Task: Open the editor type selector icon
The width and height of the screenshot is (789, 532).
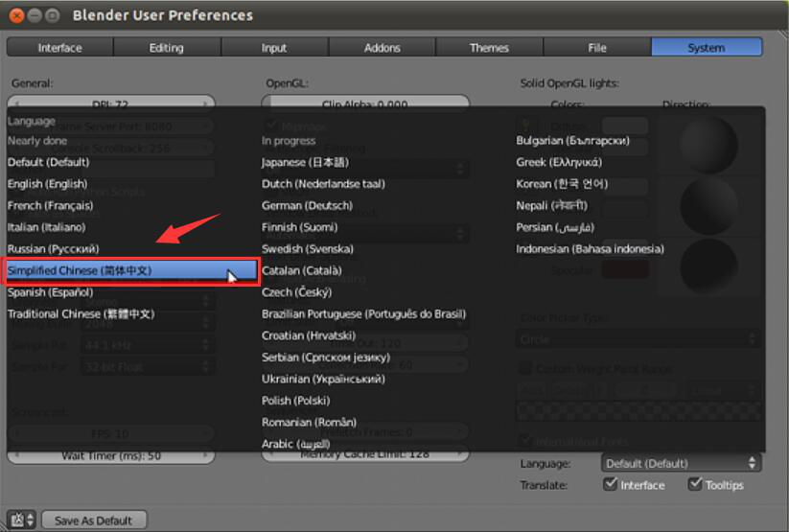Action: (21, 520)
